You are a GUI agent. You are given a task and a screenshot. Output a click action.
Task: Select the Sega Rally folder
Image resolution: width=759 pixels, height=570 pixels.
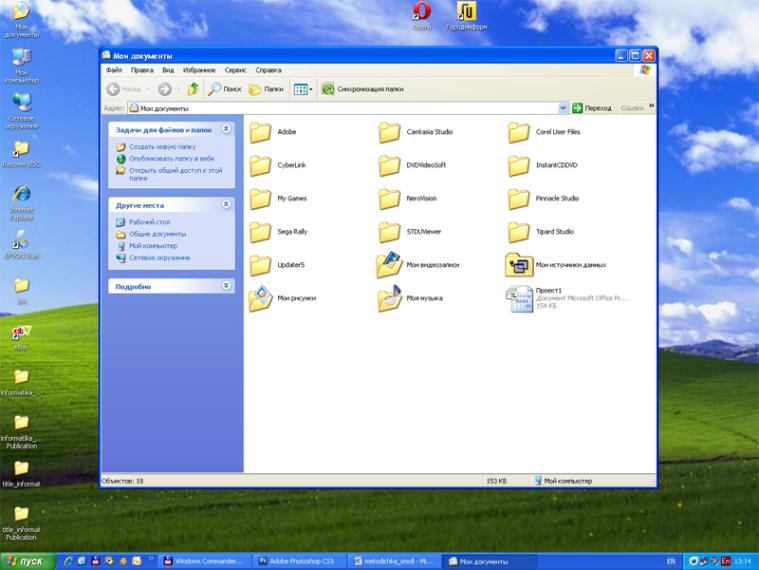point(278,232)
